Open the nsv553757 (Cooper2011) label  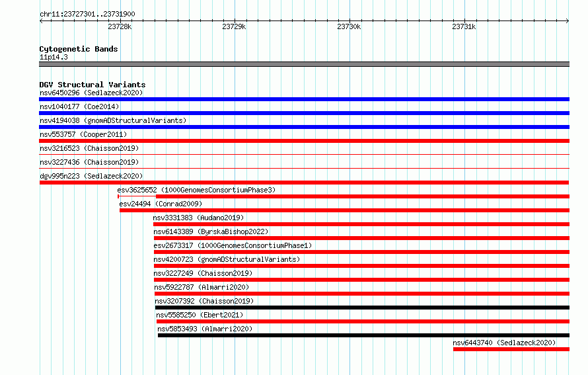83,134
